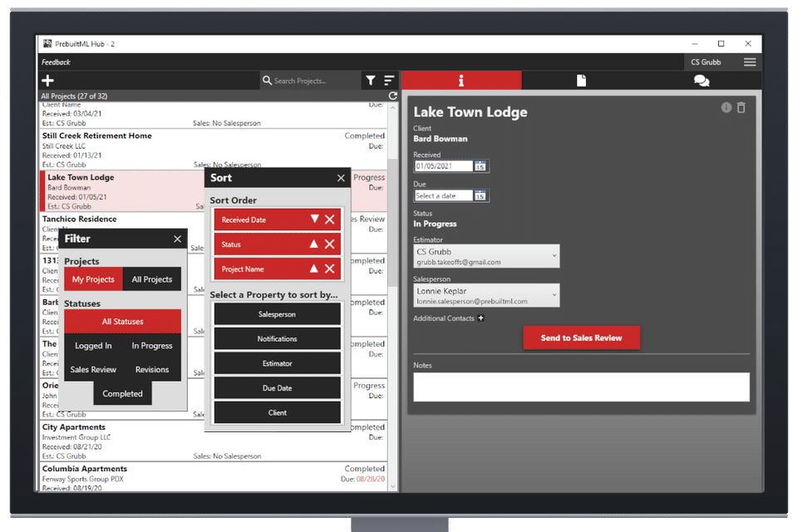Switch to the chat comments tab
798x532 pixels.
(702, 81)
